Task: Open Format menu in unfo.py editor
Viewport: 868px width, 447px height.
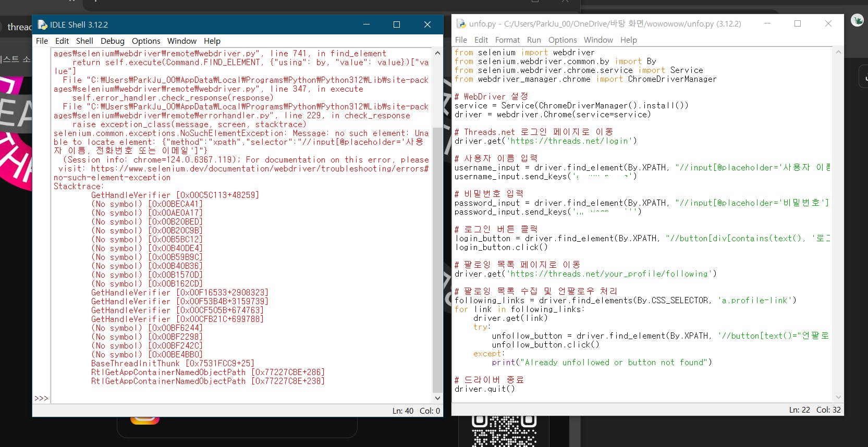Action: point(507,40)
